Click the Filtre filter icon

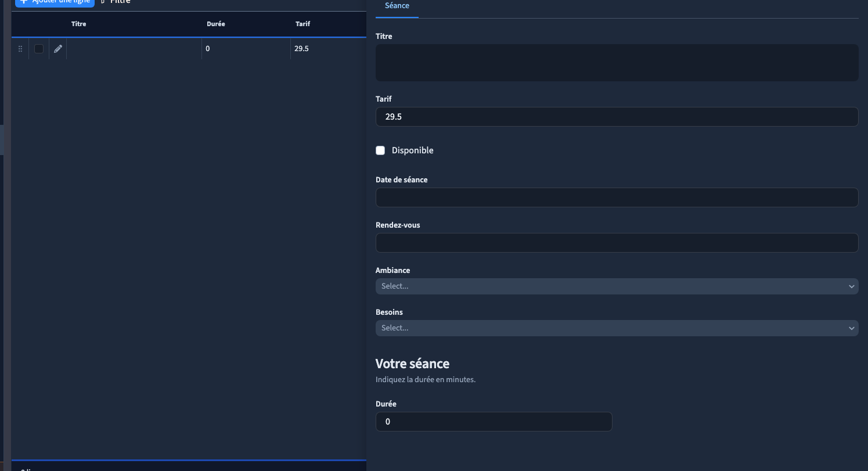103,2
